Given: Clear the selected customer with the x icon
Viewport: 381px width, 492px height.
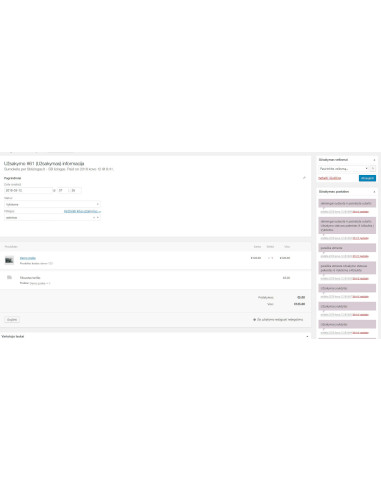Looking at the screenshot, I should [94, 218].
